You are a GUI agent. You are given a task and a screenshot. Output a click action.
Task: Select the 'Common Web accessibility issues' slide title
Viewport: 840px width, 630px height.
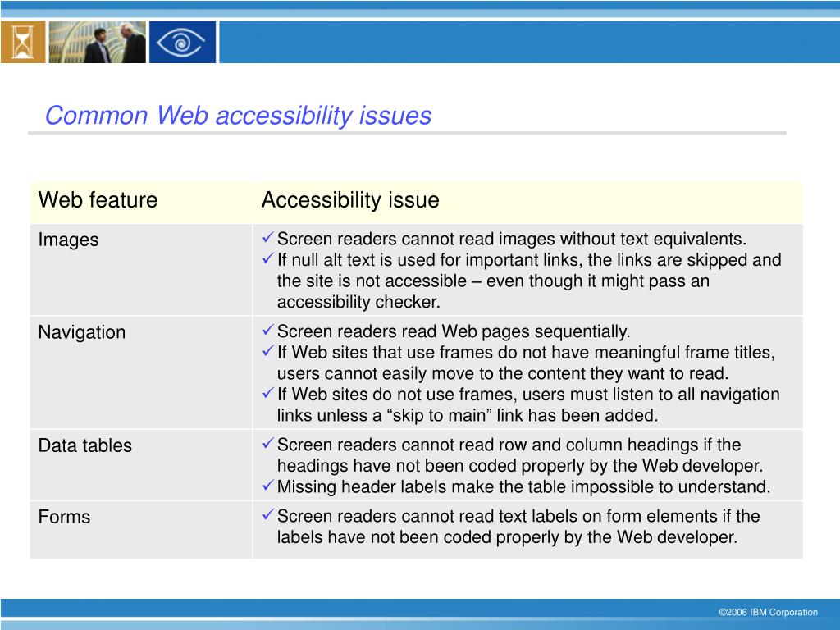[x=238, y=116]
